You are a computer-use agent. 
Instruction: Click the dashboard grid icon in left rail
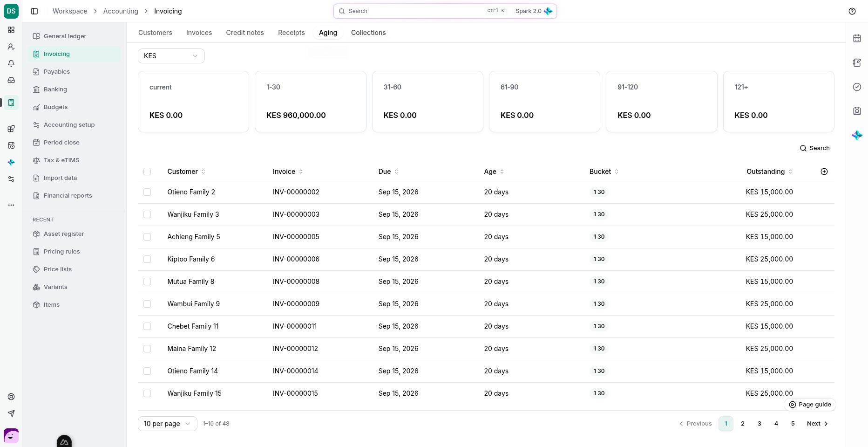11,30
